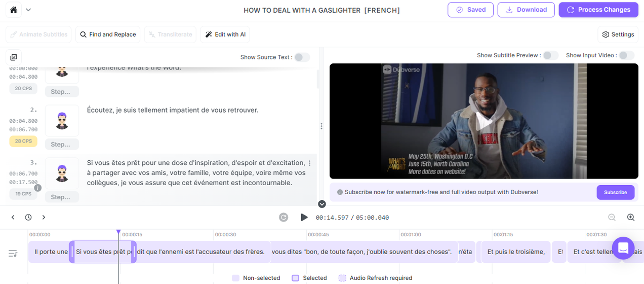644x284 pixels.
Task: Play the timeline audio
Action: click(x=304, y=218)
